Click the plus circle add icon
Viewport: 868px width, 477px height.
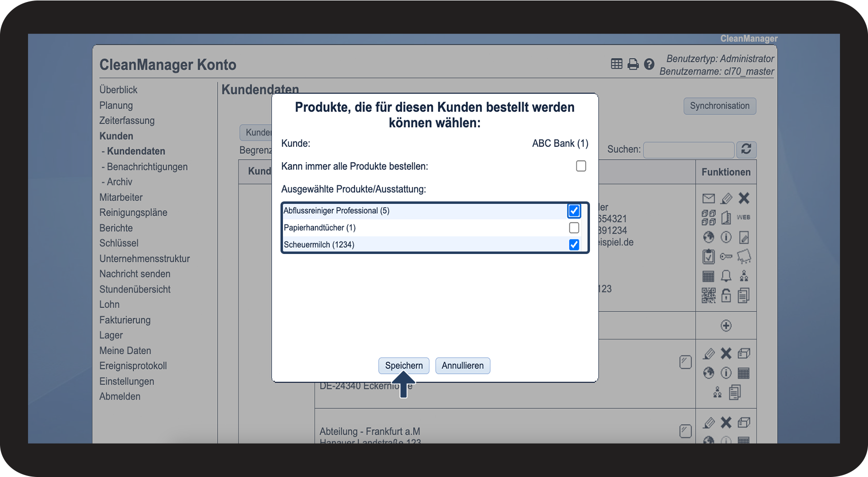click(x=726, y=326)
